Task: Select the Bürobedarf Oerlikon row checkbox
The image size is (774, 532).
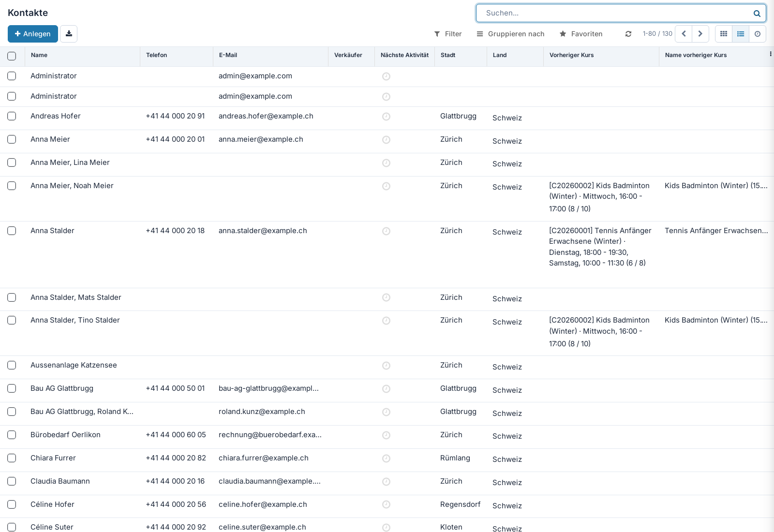Action: point(12,435)
